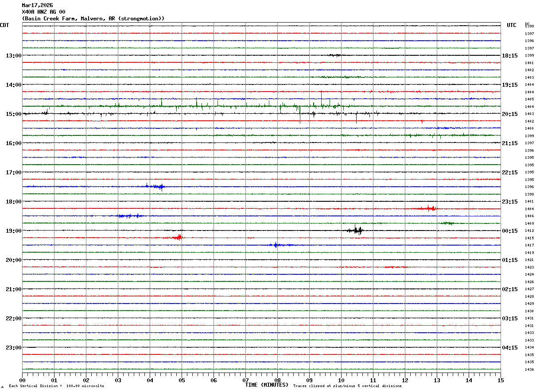Click the noisy green trace above 15:00
Viewport: 536px width, 392px height.
[x=261, y=106]
